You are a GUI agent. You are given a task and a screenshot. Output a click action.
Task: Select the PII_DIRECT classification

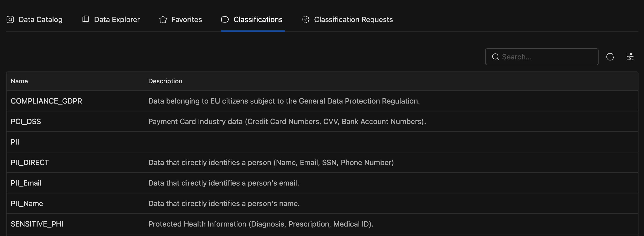[x=30, y=163]
